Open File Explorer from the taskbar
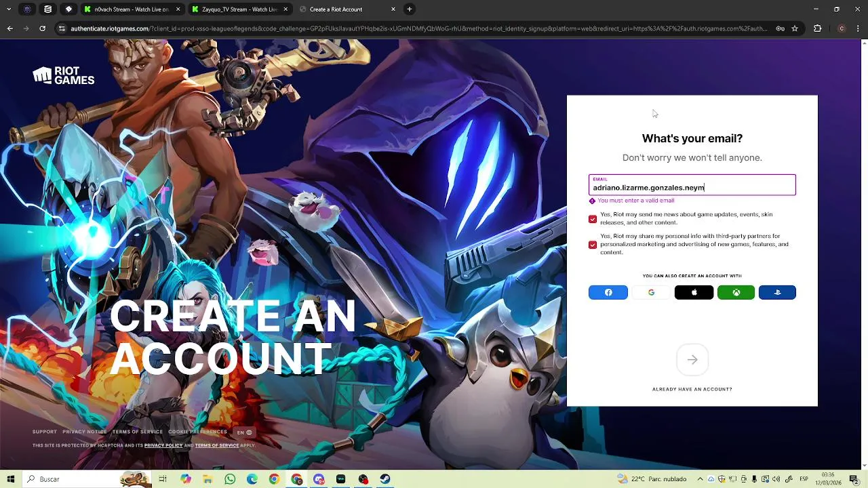Image resolution: width=868 pixels, height=488 pixels. (208, 479)
